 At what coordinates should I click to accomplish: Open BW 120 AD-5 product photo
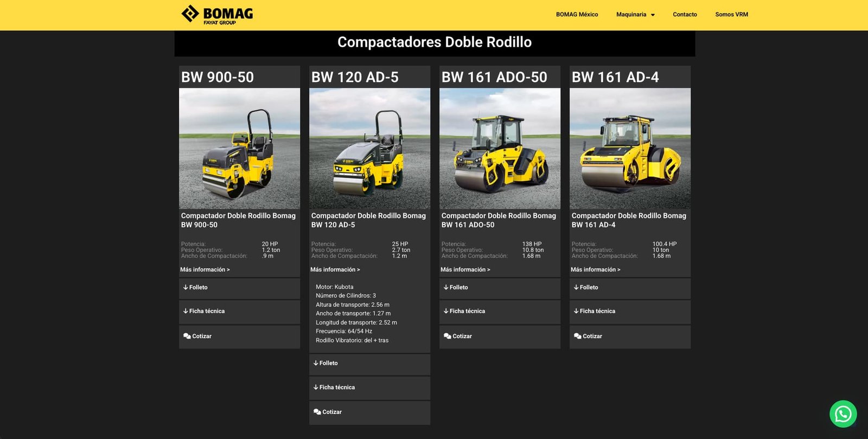pyautogui.click(x=369, y=149)
